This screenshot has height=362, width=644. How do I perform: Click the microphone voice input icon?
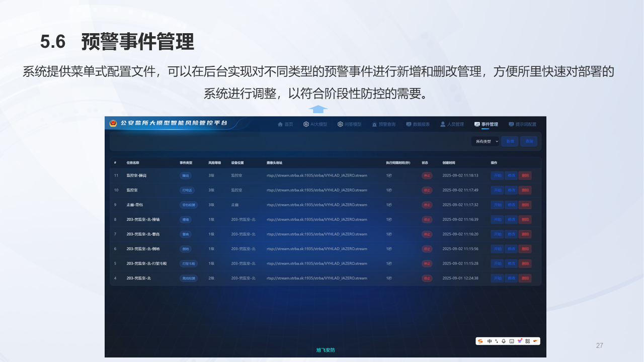[x=504, y=341]
